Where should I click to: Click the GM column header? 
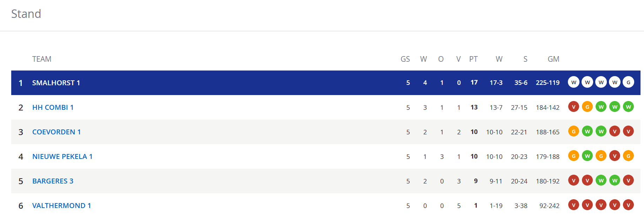554,59
